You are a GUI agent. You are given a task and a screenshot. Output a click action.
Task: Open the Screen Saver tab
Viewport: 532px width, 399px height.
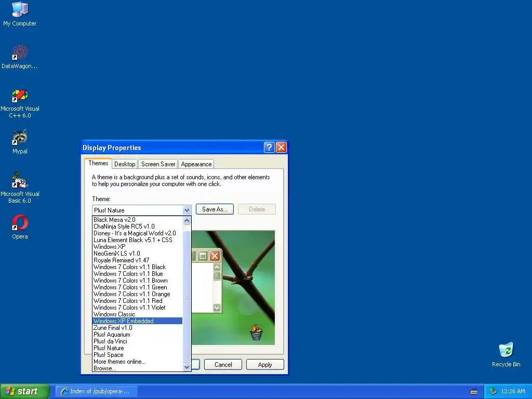[158, 164]
